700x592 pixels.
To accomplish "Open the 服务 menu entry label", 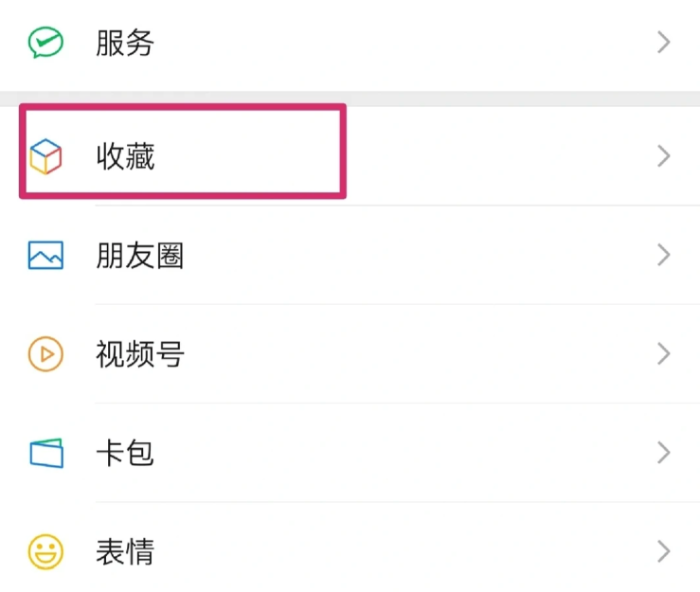I will point(124,43).
